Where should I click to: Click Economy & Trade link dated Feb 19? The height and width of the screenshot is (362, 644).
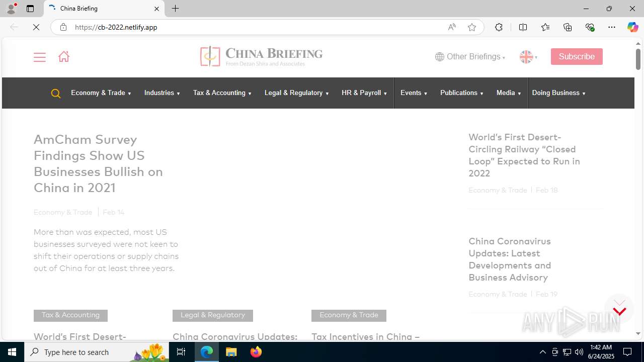point(498,294)
